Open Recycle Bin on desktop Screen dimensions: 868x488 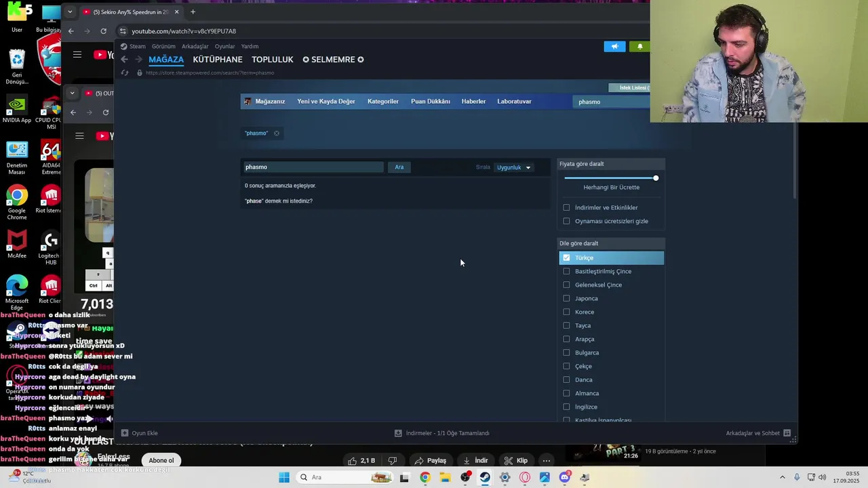click(17, 66)
